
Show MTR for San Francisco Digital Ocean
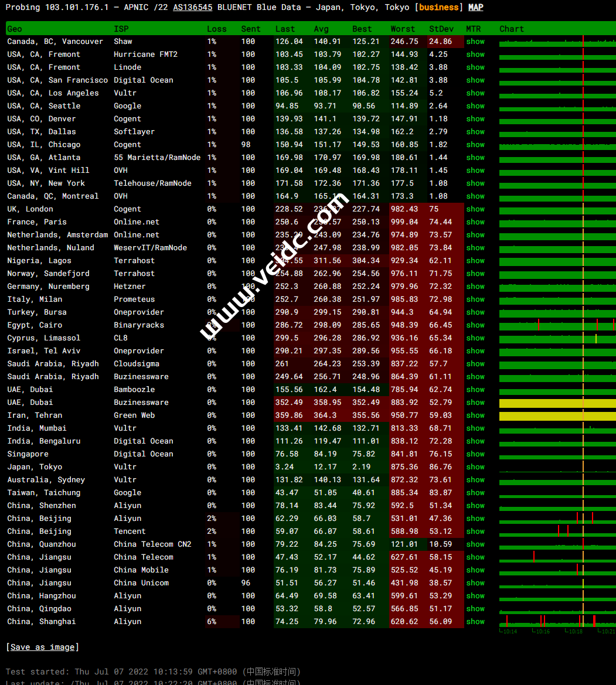click(475, 80)
